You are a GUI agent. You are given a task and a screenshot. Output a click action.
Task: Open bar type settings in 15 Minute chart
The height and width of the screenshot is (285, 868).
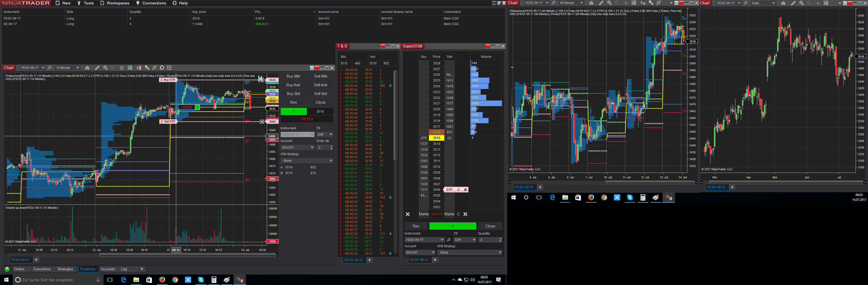87,68
